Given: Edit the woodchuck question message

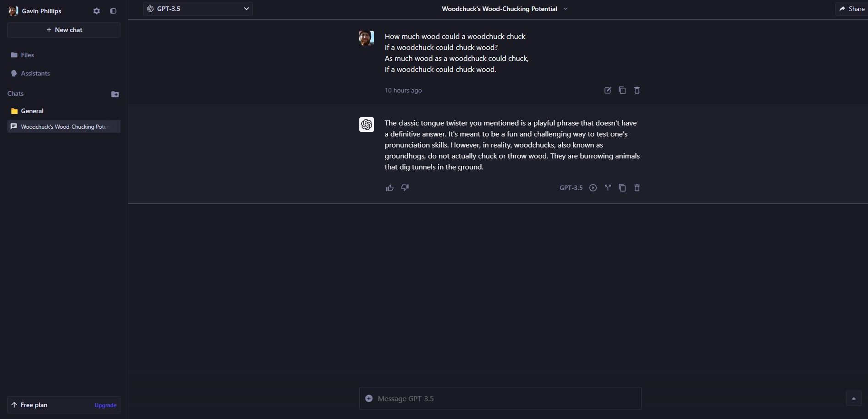Looking at the screenshot, I should [607, 90].
